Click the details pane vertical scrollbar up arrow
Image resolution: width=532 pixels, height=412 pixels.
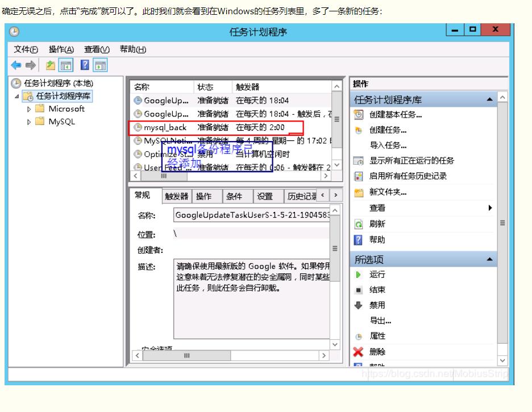pyautogui.click(x=335, y=210)
